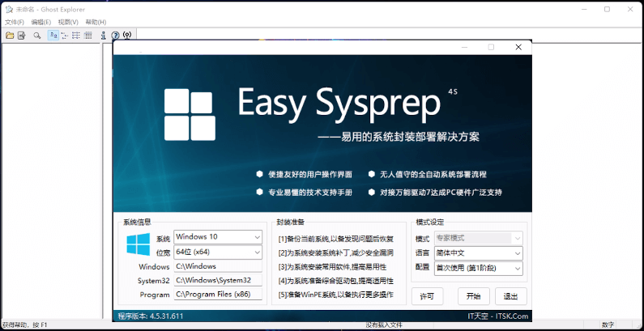The image size is (644, 331).
Task: Click the 数字 indicator in status bar
Action: (x=609, y=325)
